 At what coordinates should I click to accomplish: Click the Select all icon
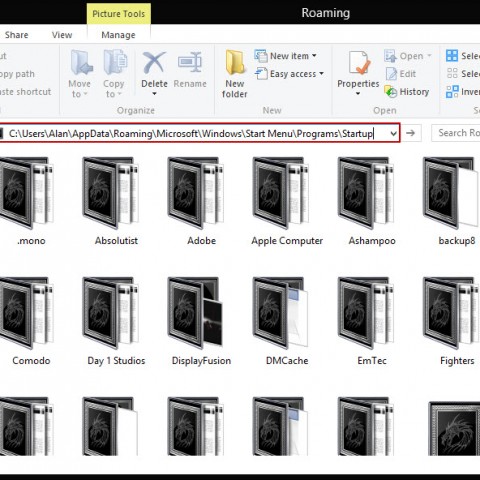(x=452, y=56)
